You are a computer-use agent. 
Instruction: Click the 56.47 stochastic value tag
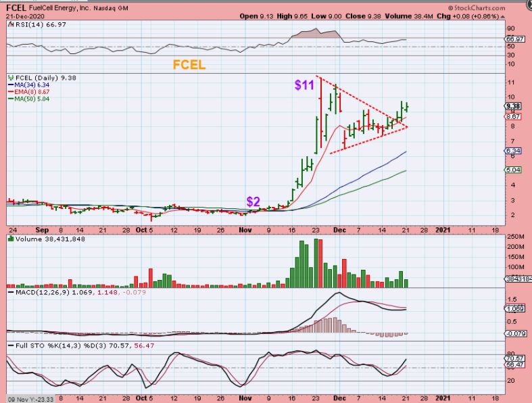(x=515, y=364)
